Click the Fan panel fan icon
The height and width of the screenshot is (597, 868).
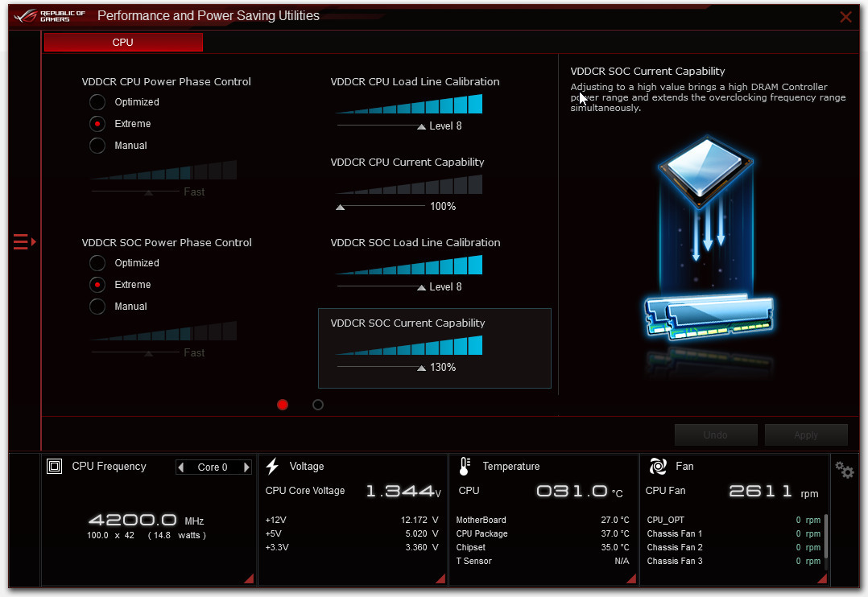tap(658, 467)
